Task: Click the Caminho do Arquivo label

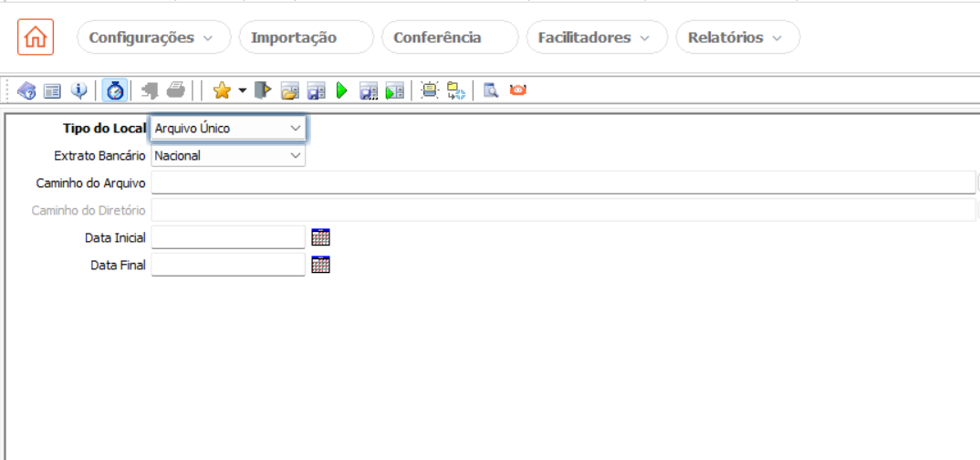Action: pyautogui.click(x=91, y=183)
